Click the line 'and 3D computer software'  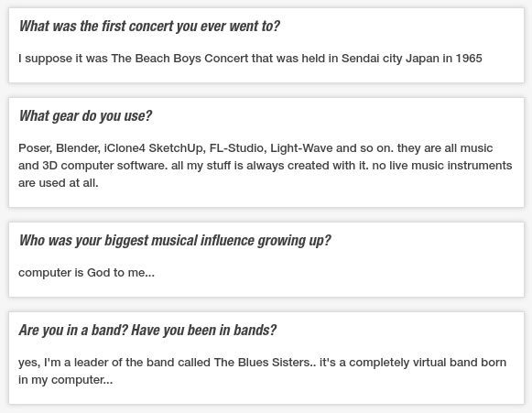[266, 166]
